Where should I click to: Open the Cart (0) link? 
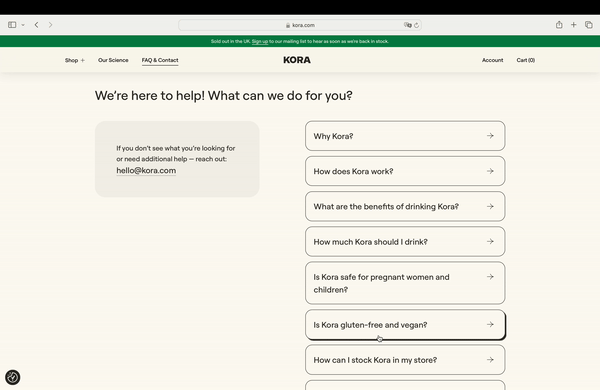[x=525, y=60]
